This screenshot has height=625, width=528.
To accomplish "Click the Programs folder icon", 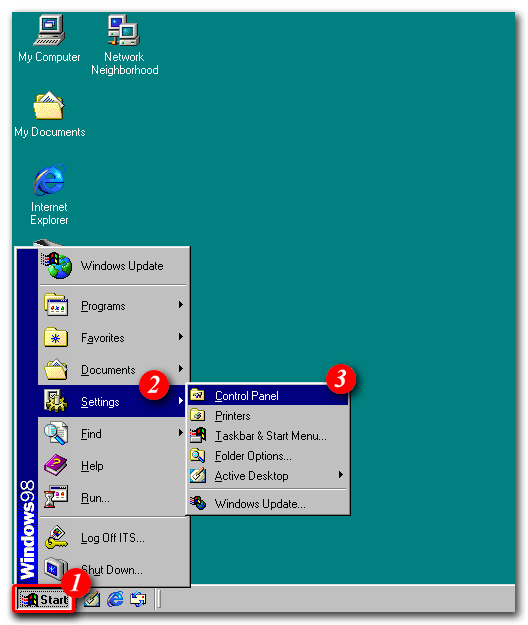I will point(56,305).
